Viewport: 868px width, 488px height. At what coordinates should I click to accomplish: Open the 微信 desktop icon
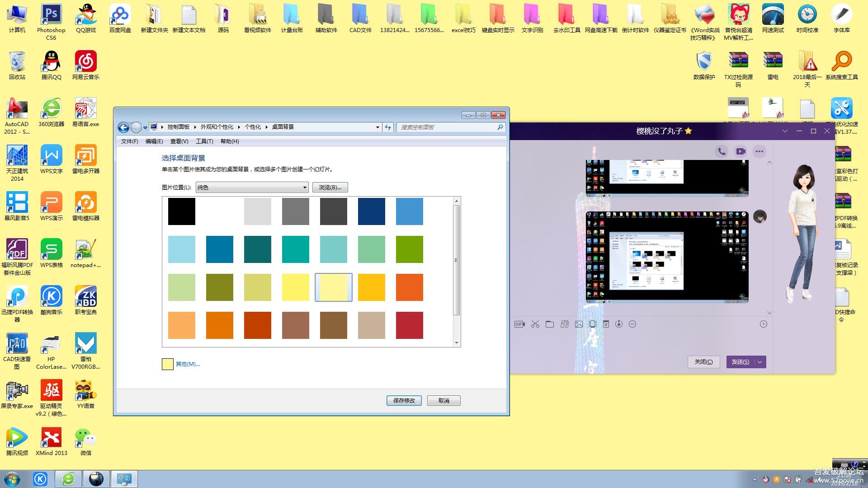pos(85,441)
